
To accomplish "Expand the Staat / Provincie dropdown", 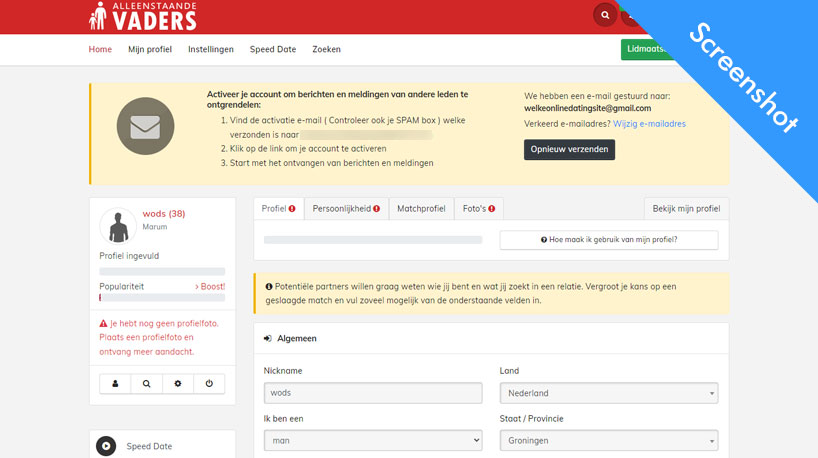I will 608,440.
